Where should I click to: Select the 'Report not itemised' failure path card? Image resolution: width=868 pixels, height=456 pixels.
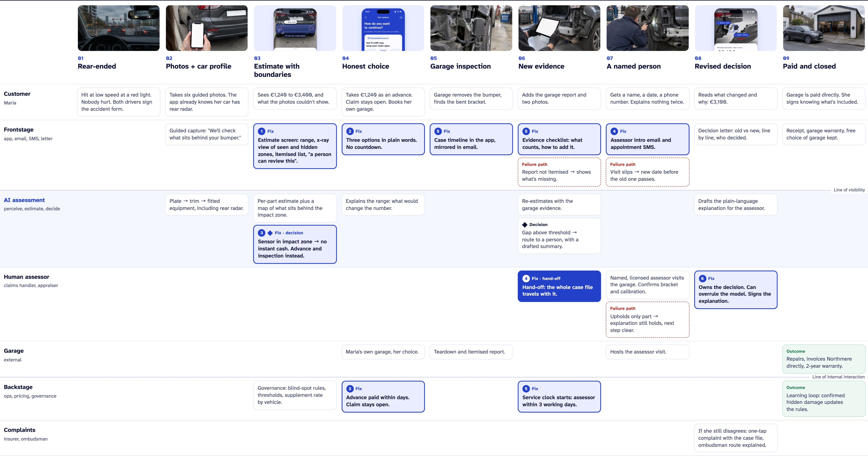(559, 172)
